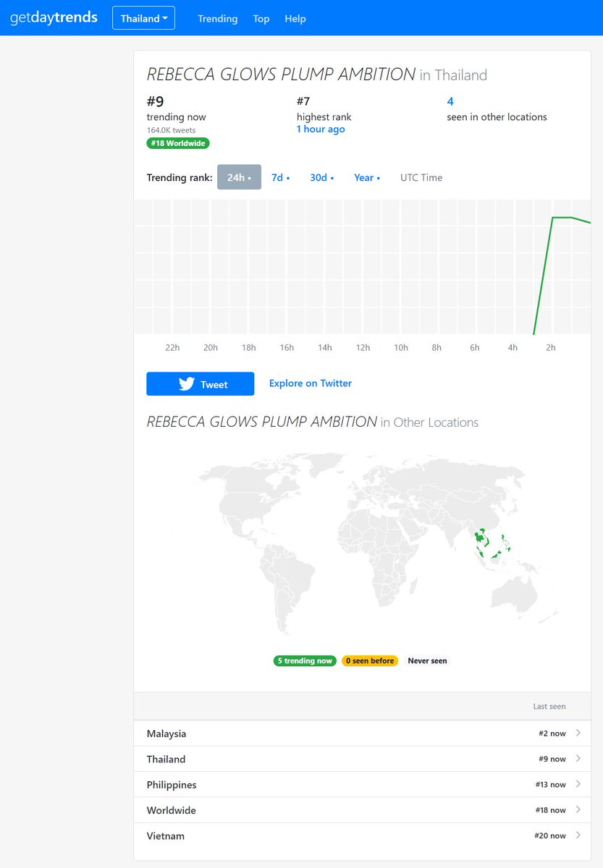Open the Trending nav item
Image resolution: width=603 pixels, height=868 pixels.
pos(218,19)
